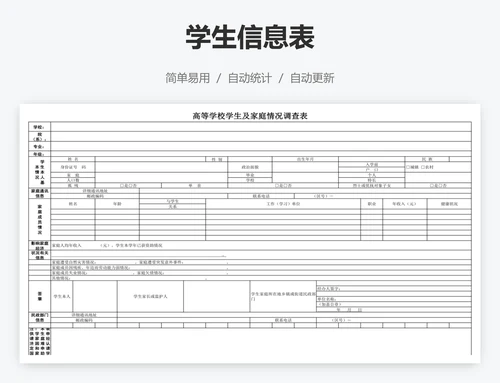This screenshot has height=383, width=500.
Task: Click the 自动更新 subtitle text
Action: click(x=312, y=78)
